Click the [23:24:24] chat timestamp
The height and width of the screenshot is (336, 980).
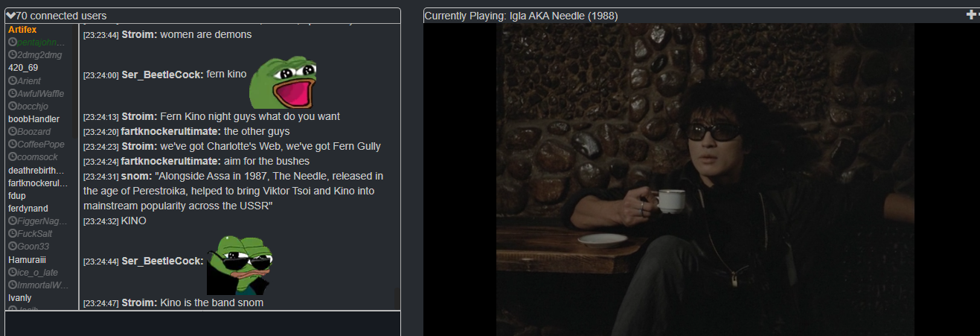101,162
